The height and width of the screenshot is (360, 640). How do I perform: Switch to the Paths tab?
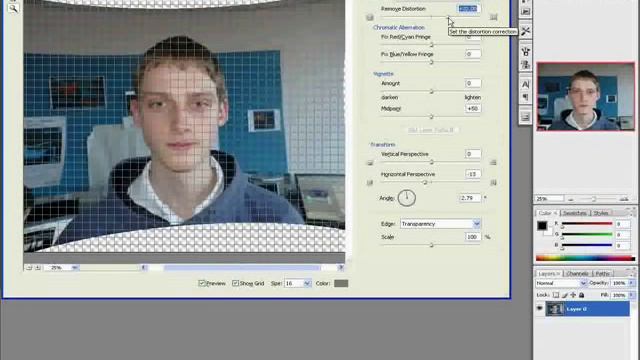coord(602,273)
